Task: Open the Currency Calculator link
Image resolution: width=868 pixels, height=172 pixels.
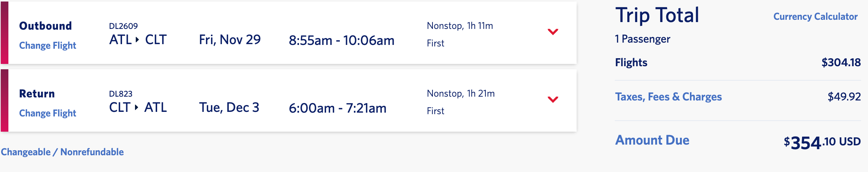Action: pos(815,17)
